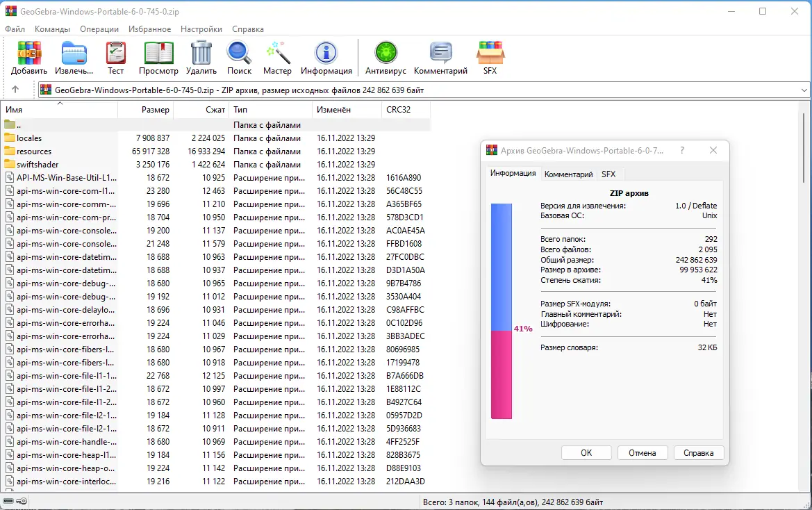
Task: Click the compression ratio bar in dialog
Action: (x=502, y=311)
